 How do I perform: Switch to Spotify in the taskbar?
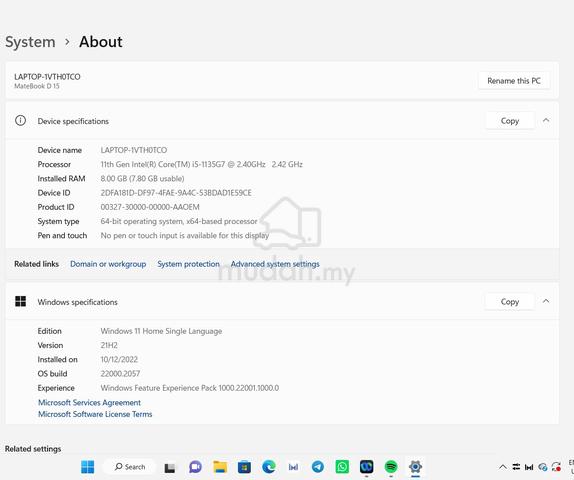(391, 467)
